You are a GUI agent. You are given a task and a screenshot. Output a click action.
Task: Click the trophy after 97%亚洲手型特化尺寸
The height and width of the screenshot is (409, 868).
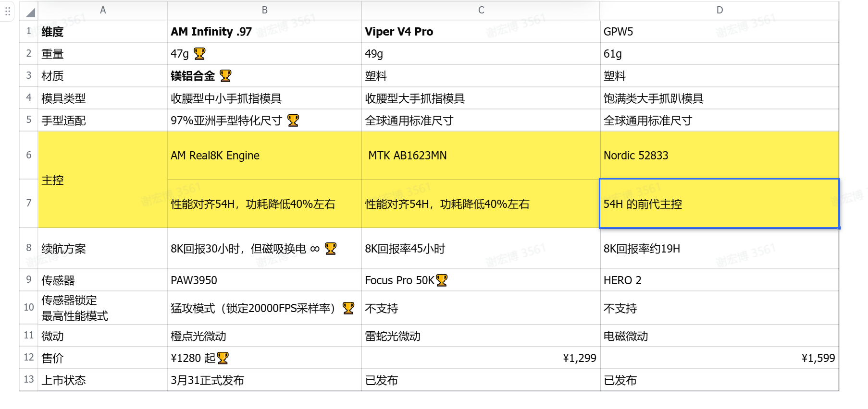click(293, 120)
